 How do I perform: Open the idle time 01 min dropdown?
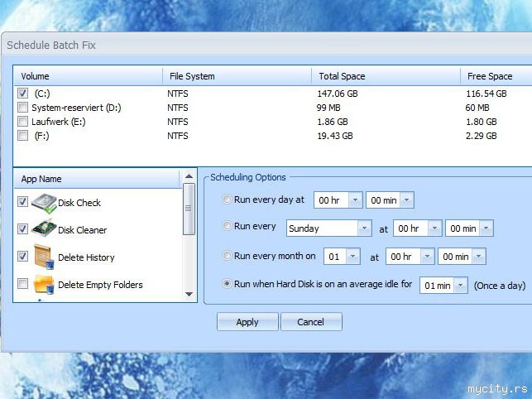pyautogui.click(x=460, y=286)
